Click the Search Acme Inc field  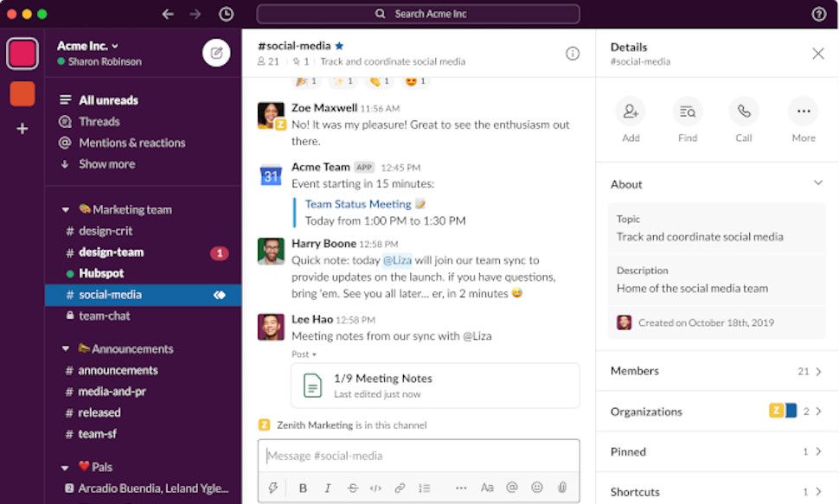418,14
